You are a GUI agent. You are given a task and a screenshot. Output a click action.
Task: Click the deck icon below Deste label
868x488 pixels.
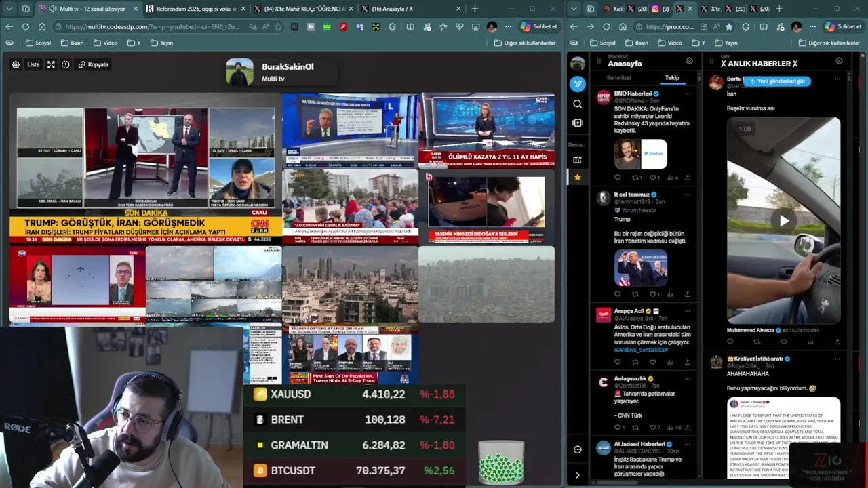pos(577,160)
